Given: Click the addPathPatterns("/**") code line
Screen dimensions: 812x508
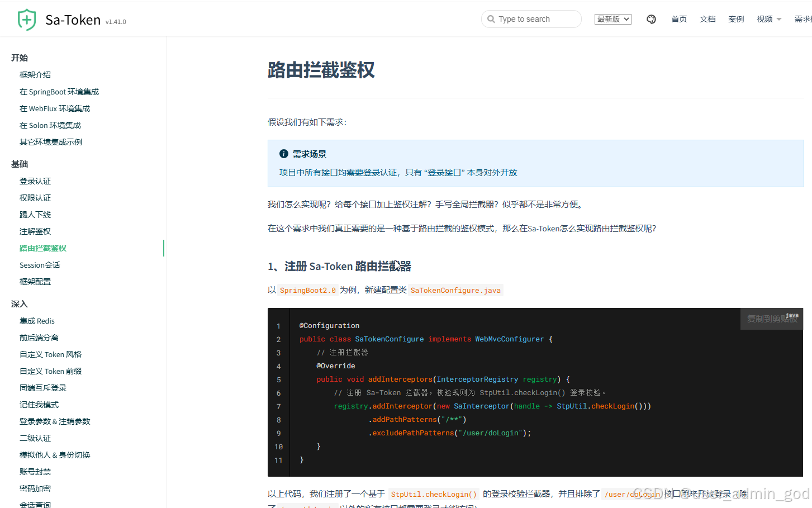Looking at the screenshot, I should 417,420.
